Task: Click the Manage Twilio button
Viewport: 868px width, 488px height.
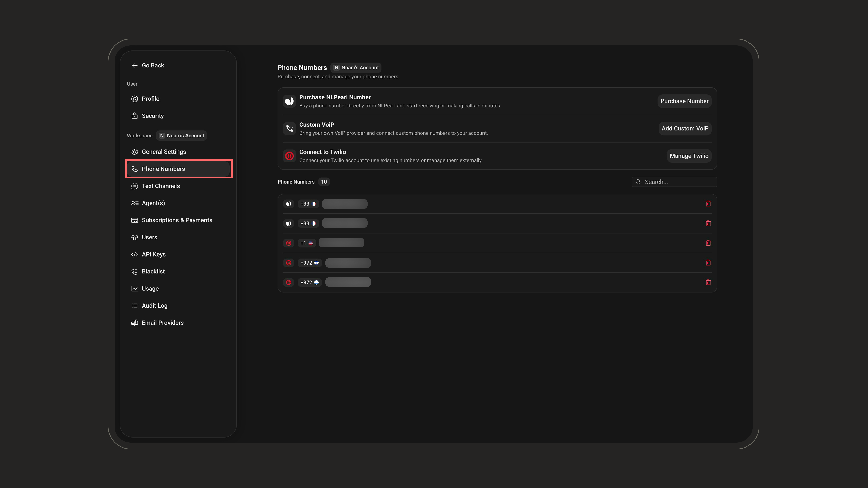Action: pos(689,156)
